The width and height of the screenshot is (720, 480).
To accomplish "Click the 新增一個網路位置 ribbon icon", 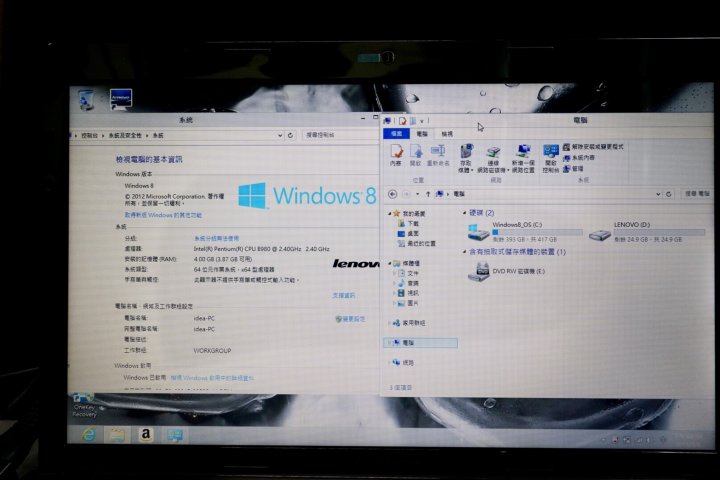I will coord(523,158).
